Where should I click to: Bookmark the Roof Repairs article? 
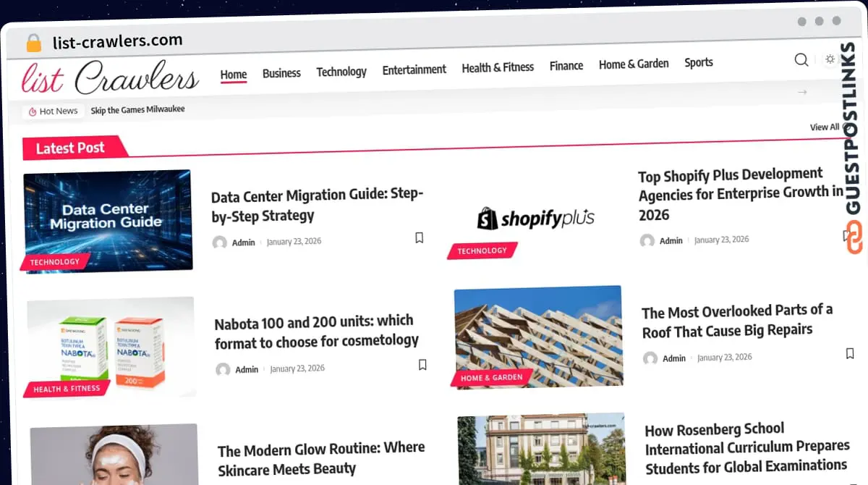849,353
